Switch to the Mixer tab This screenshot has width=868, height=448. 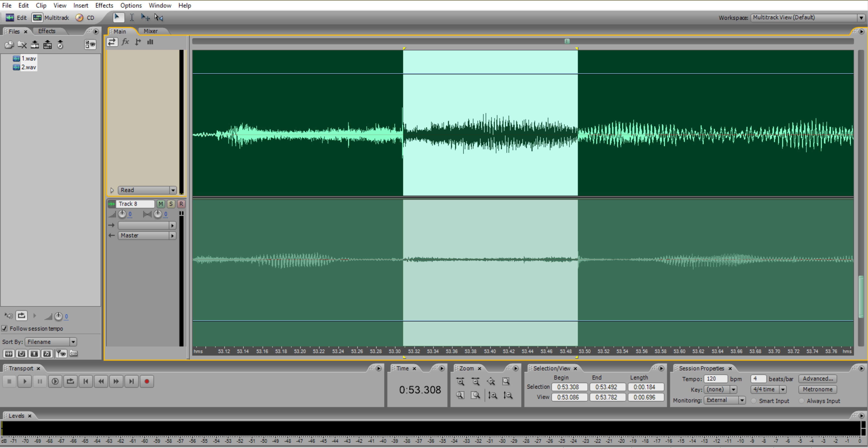click(x=150, y=31)
